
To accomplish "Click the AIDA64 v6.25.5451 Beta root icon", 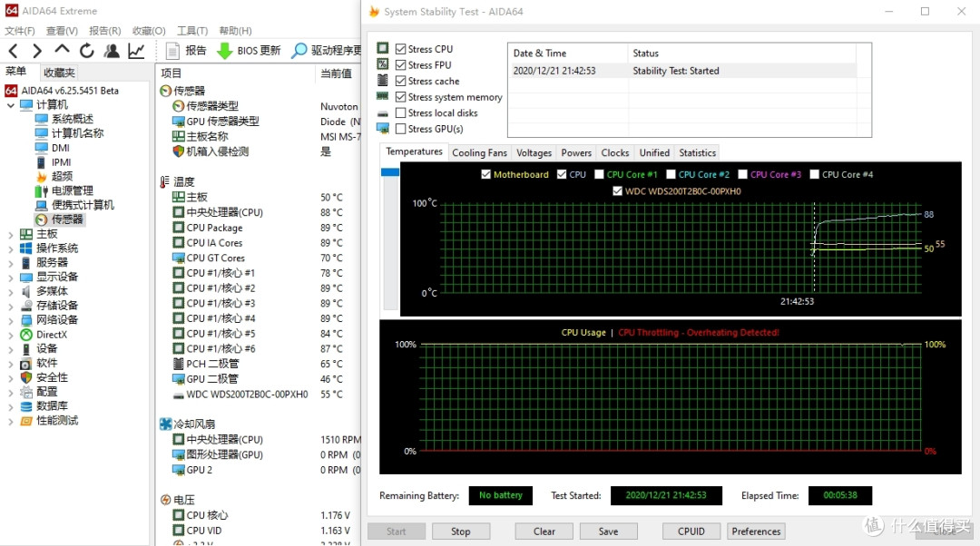I will (x=11, y=91).
